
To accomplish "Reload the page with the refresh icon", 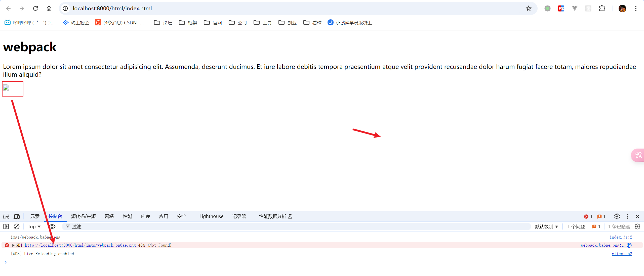I will (35, 9).
